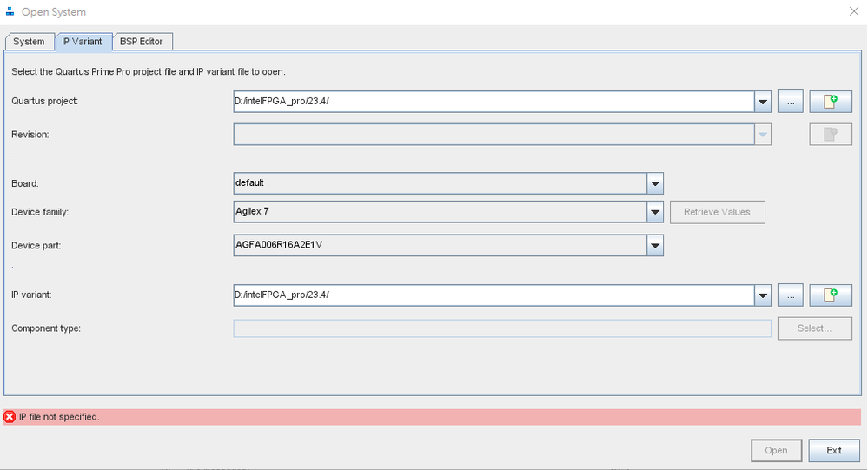
Task: Click new Quartus project icon button
Action: 831,102
